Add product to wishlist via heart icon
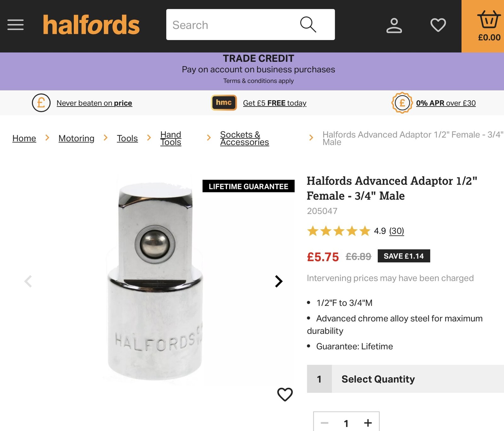The width and height of the screenshot is (504, 431). pos(285,394)
